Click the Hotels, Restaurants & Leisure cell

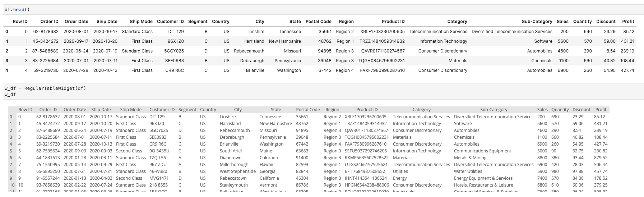[483, 185]
